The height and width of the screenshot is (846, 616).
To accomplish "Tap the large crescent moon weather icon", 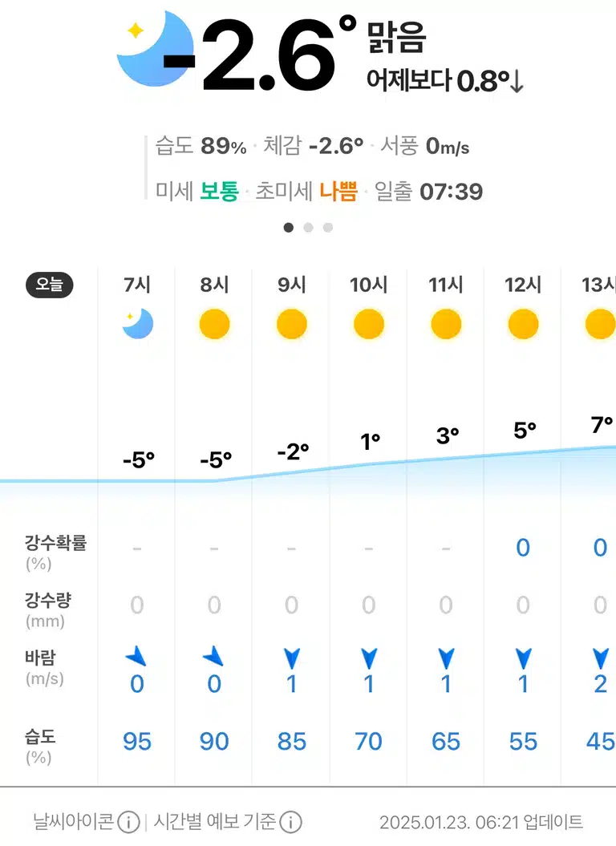I will pyautogui.click(x=155, y=49).
